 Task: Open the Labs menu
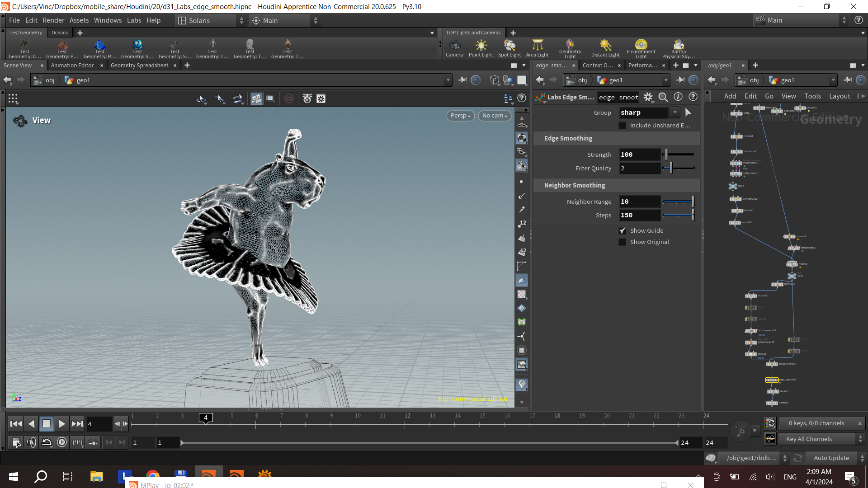tap(134, 20)
